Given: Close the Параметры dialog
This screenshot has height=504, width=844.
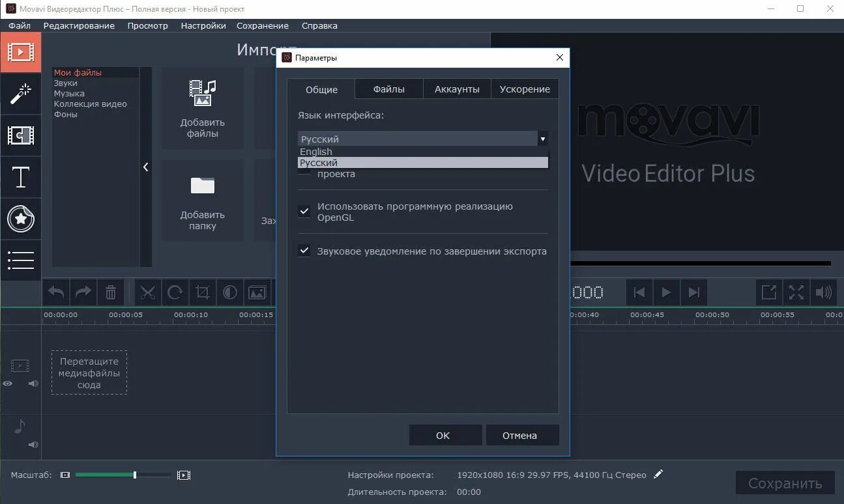Looking at the screenshot, I should [559, 57].
